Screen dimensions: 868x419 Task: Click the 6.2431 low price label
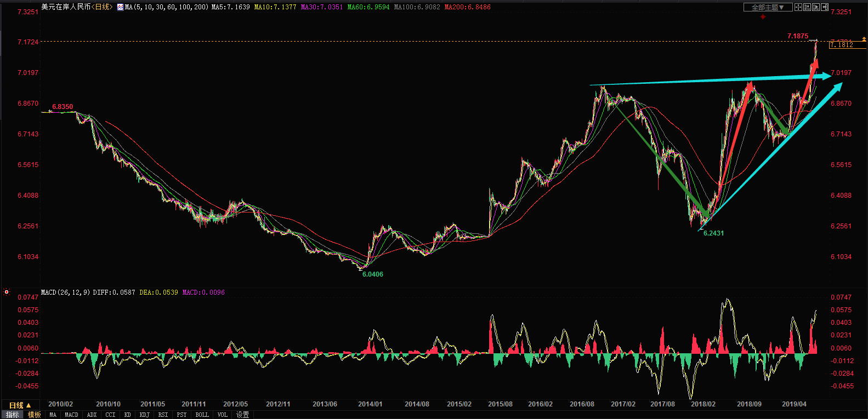tap(713, 233)
